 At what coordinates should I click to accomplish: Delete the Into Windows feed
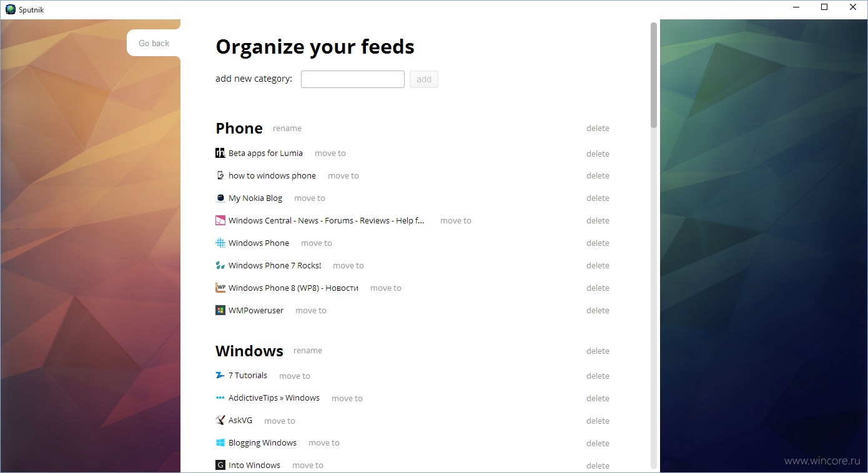598,466
